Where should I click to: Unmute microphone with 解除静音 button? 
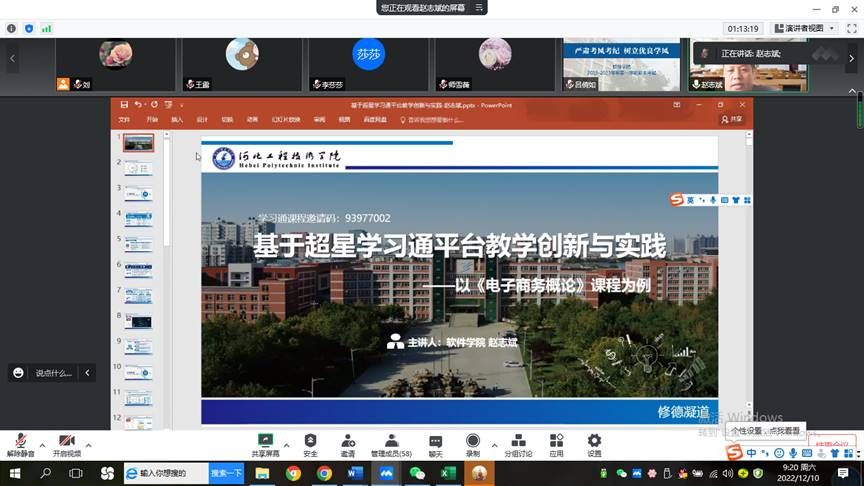[20, 444]
